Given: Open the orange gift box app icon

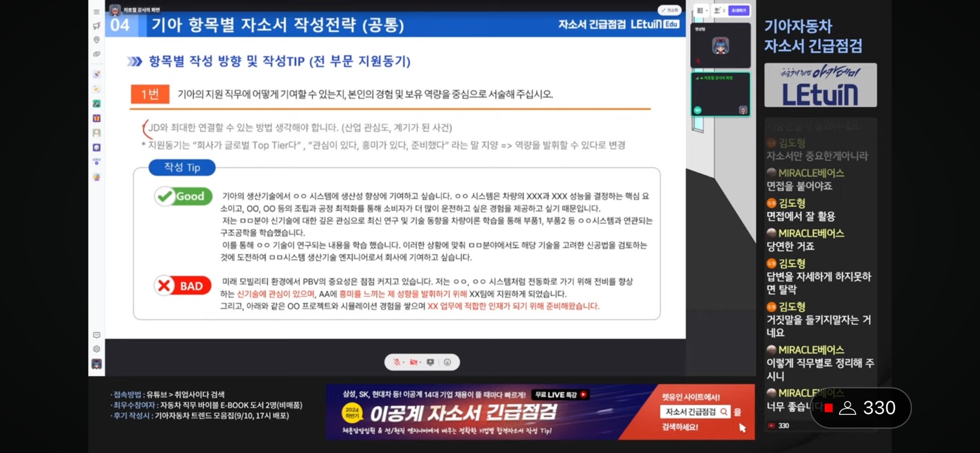Looking at the screenshot, I should click(97, 118).
